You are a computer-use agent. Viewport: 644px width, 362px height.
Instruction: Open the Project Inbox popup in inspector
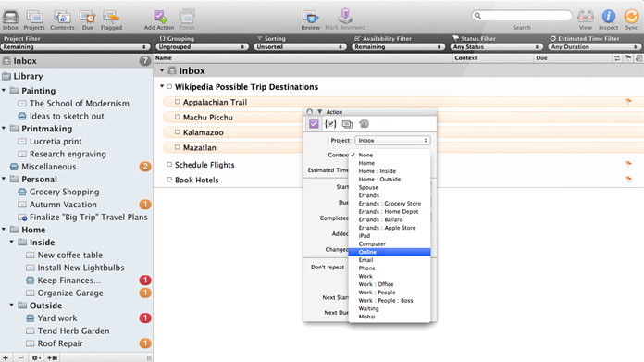[x=392, y=141]
